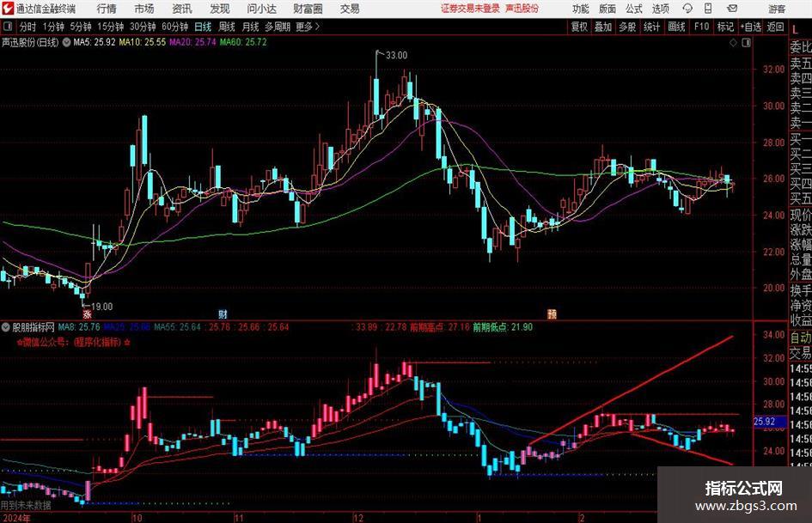Click the 涨 event marker on chart
Viewport: 812px width, 523px height.
(x=87, y=313)
